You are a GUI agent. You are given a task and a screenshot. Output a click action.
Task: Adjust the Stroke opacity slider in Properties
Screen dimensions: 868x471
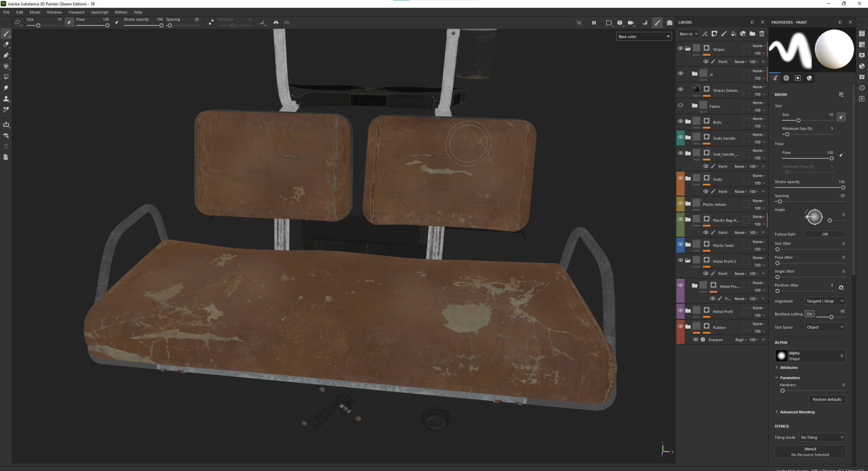[x=842, y=188]
